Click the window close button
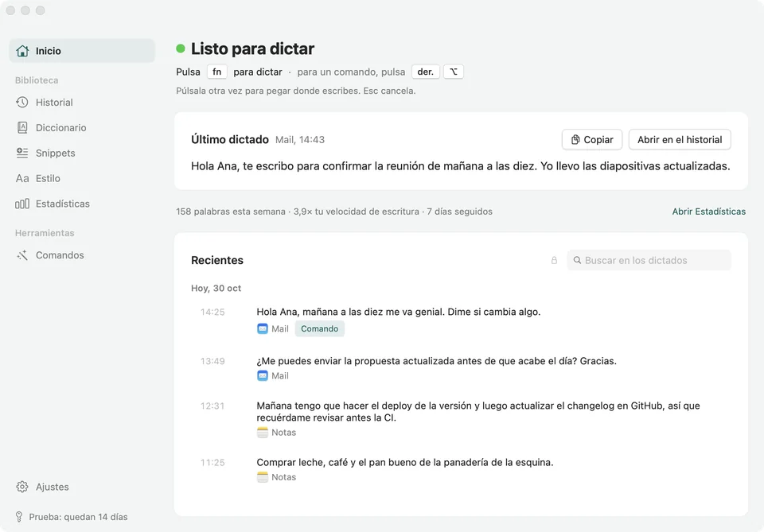The height and width of the screenshot is (532, 764). tap(10, 10)
